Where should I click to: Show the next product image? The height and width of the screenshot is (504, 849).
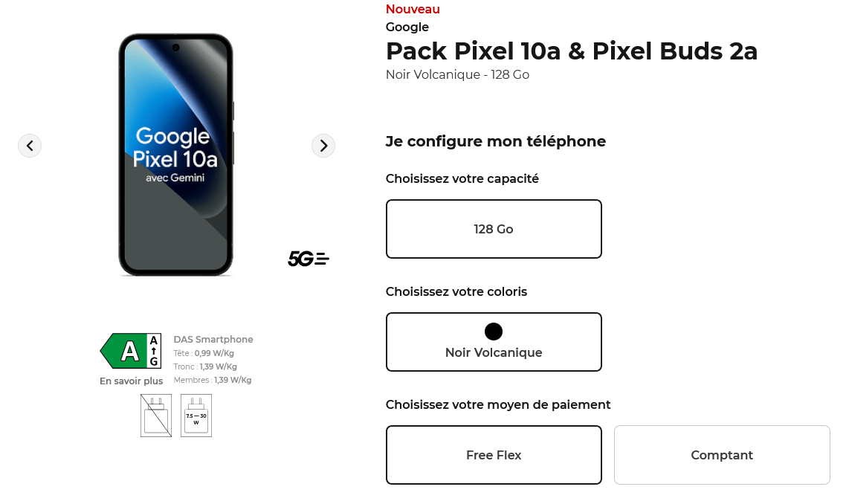click(x=323, y=146)
